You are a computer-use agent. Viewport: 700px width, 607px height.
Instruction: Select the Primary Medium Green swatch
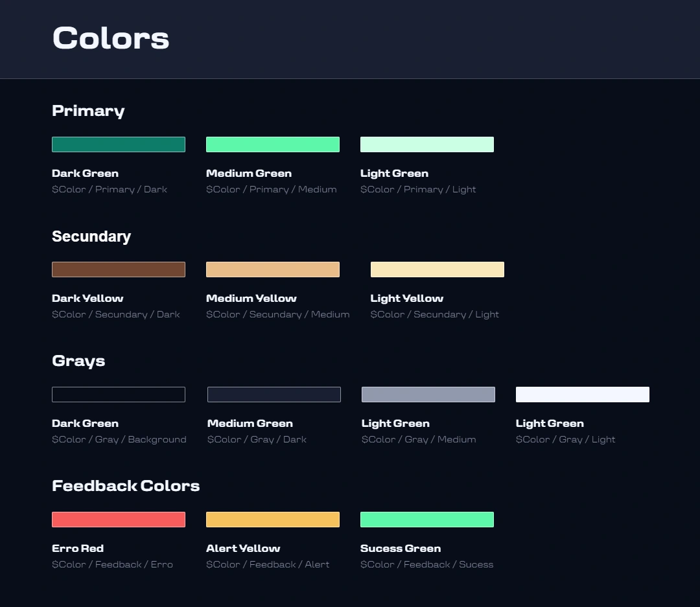click(x=273, y=144)
